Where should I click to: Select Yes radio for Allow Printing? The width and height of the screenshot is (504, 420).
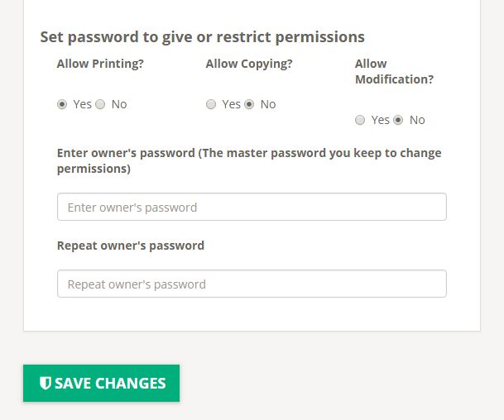pyautogui.click(x=62, y=104)
